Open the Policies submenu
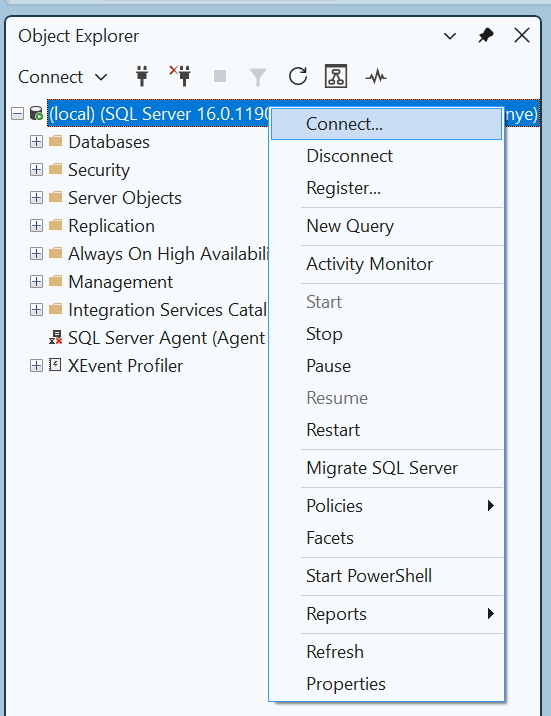The image size is (551, 716). (387, 506)
